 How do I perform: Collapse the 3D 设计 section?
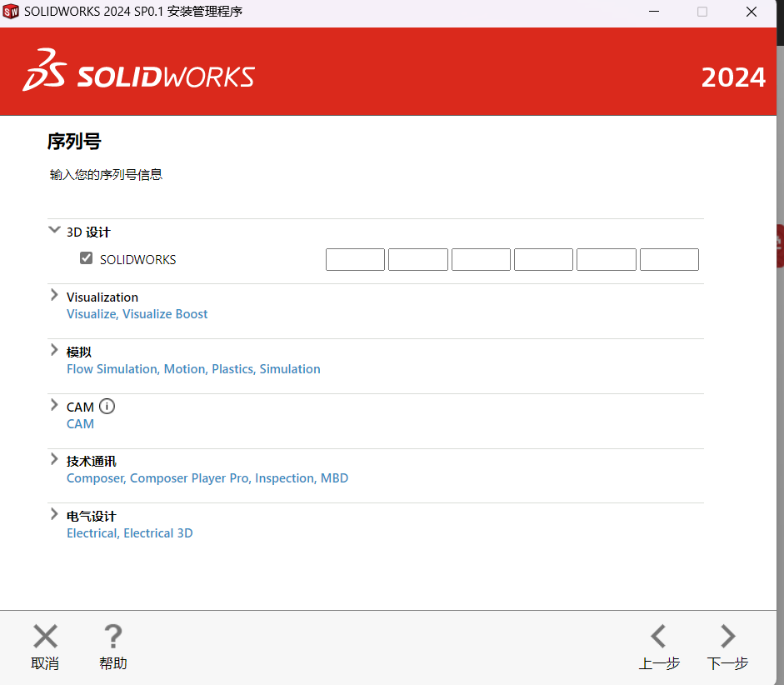(54, 230)
